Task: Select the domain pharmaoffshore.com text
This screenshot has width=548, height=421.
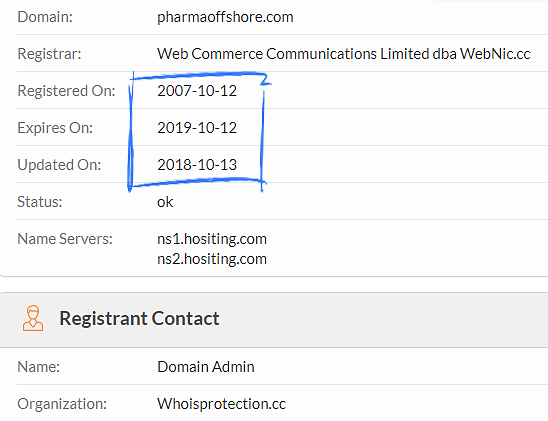Action: [x=225, y=17]
